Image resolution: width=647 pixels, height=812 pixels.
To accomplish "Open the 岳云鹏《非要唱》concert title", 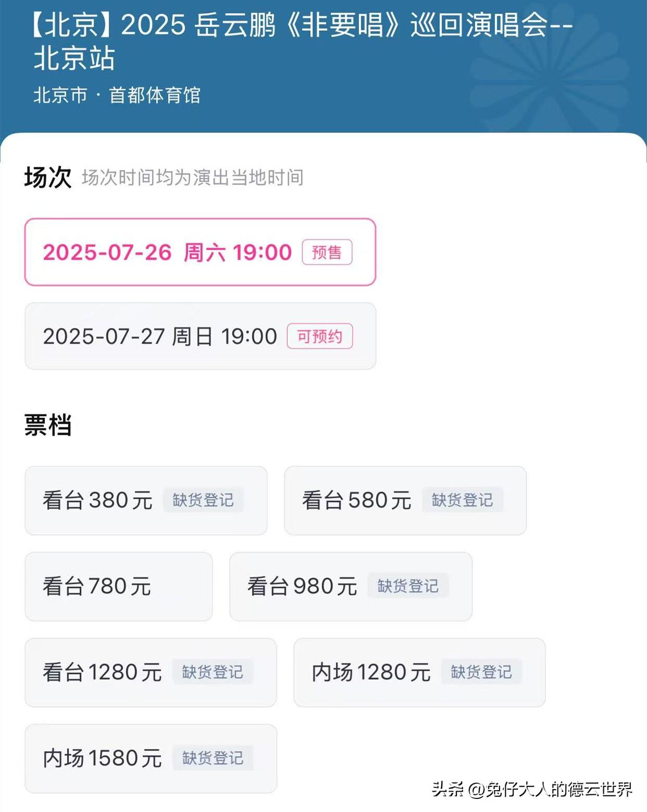I will 302,41.
